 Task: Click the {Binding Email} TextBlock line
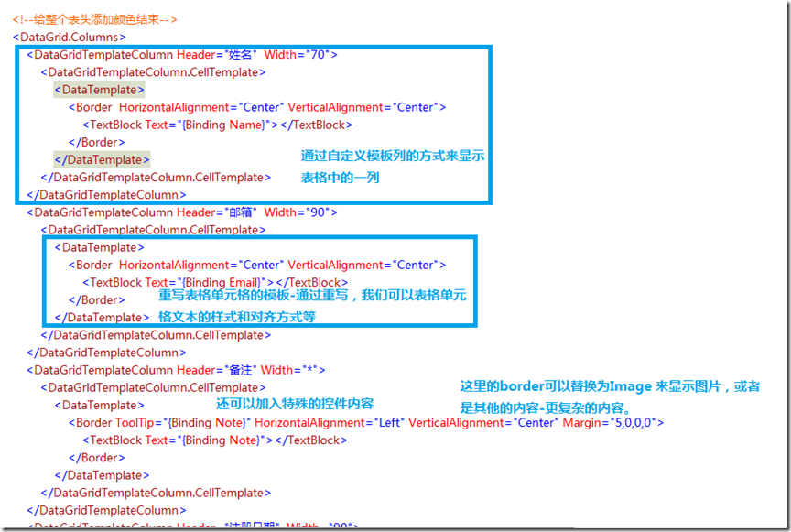point(215,283)
